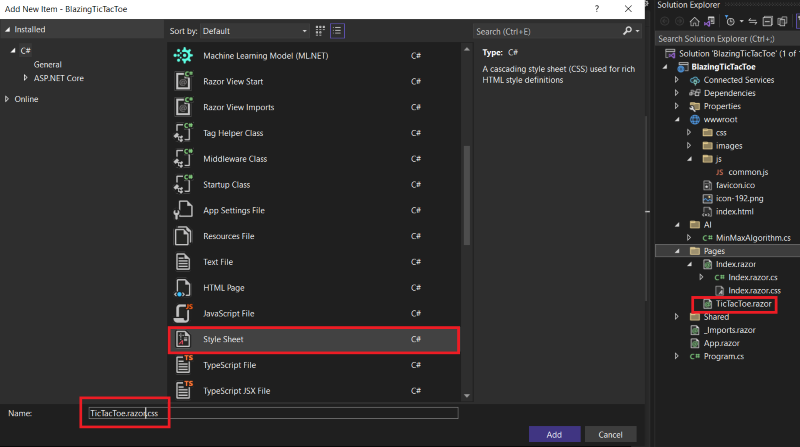Close the Add New Item dialog

(629, 9)
